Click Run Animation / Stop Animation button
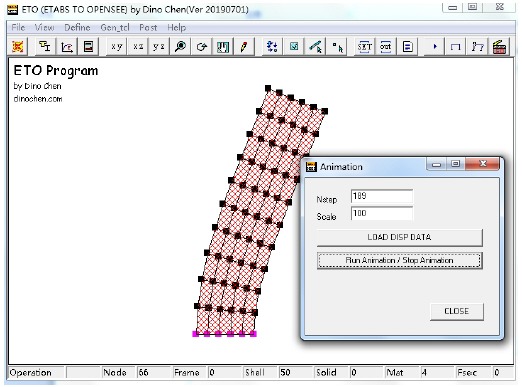Screen dimensions: 522x387 399,260
